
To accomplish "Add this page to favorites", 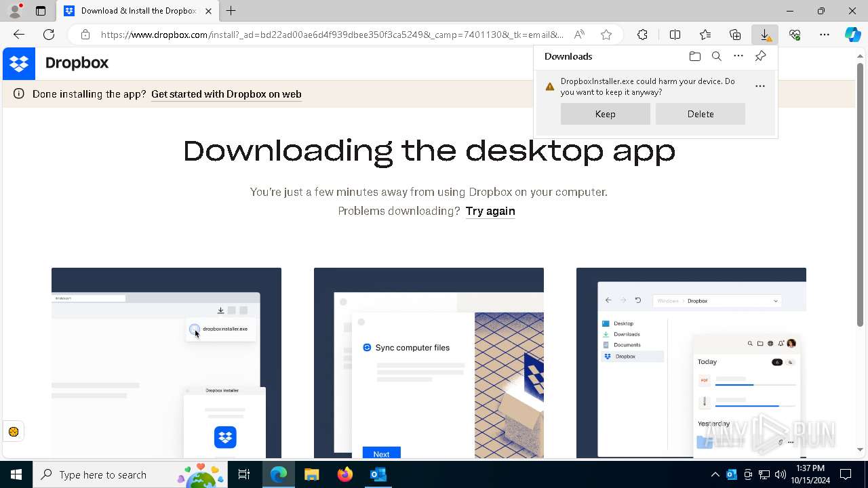I will tap(606, 35).
